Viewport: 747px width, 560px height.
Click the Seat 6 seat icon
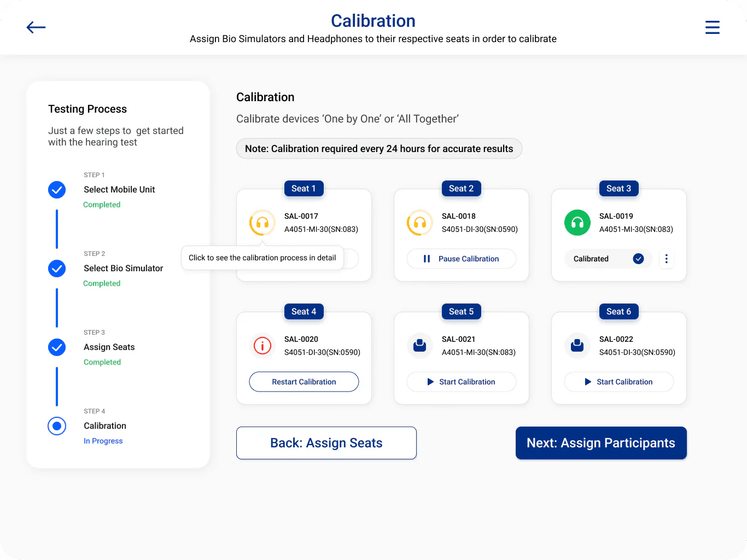[x=577, y=346]
